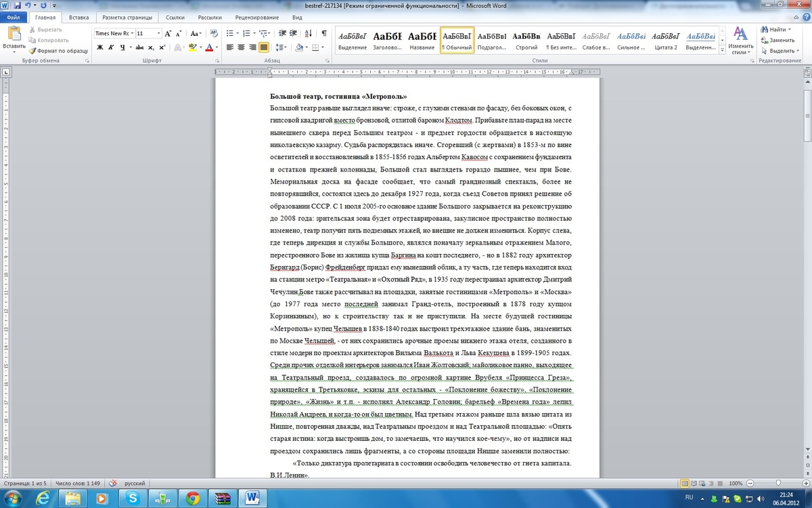Click the Redo/Repeat icon in quick access toolbar
812x508 pixels.
[42, 5]
